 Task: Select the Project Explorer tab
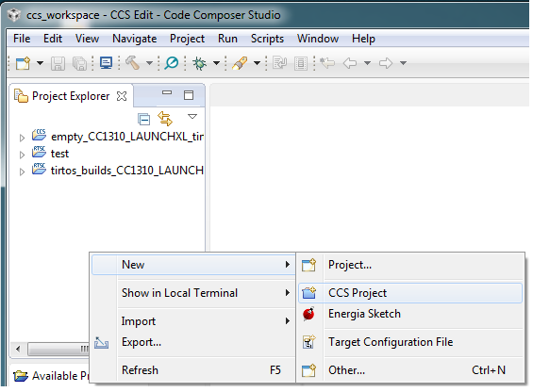tap(71, 96)
